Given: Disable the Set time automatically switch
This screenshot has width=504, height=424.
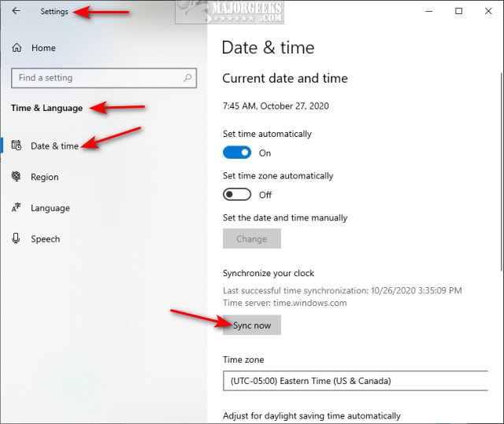Looking at the screenshot, I should coord(237,153).
